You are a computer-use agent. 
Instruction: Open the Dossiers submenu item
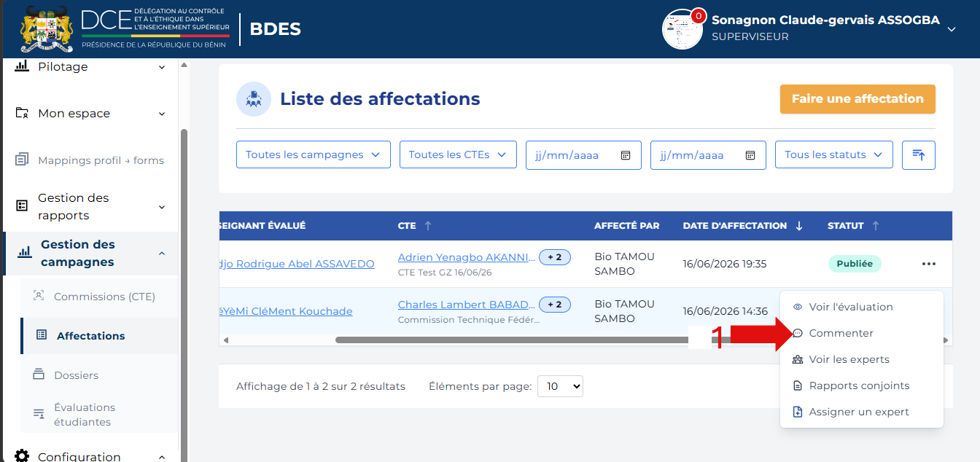(76, 375)
